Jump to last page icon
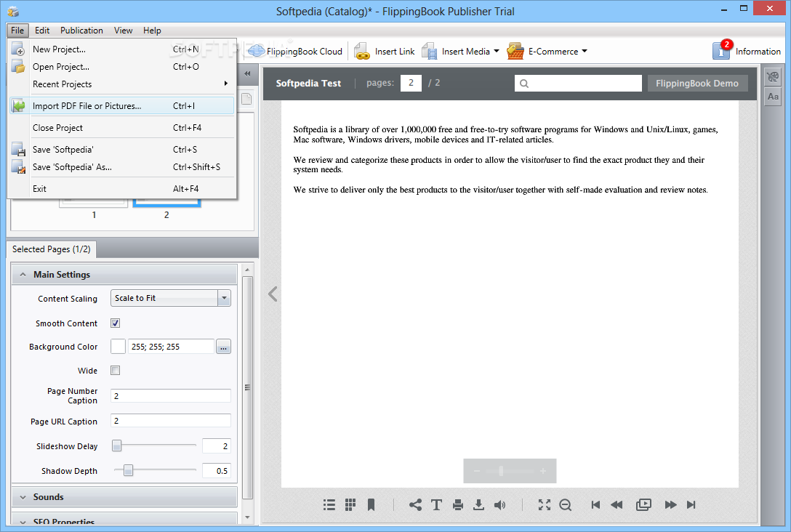The image size is (791, 532). 691,505
